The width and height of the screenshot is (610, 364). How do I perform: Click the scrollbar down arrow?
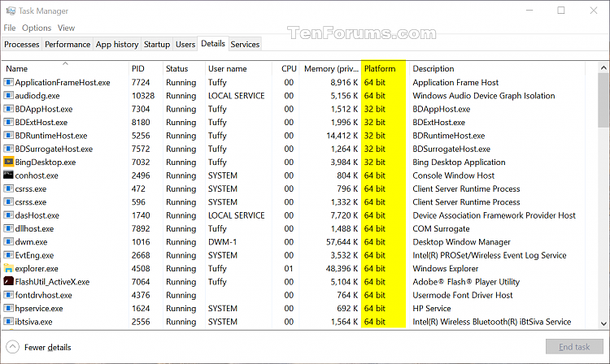point(603,323)
